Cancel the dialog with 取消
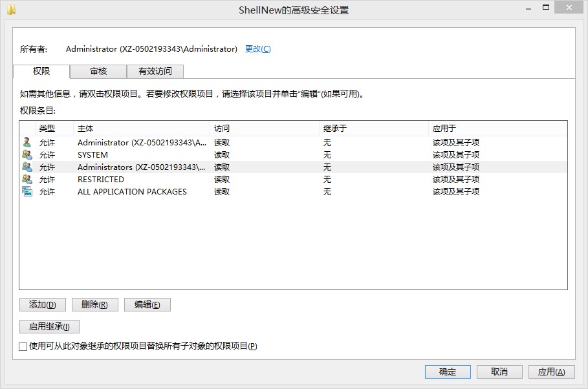The image size is (588, 389). pos(499,372)
